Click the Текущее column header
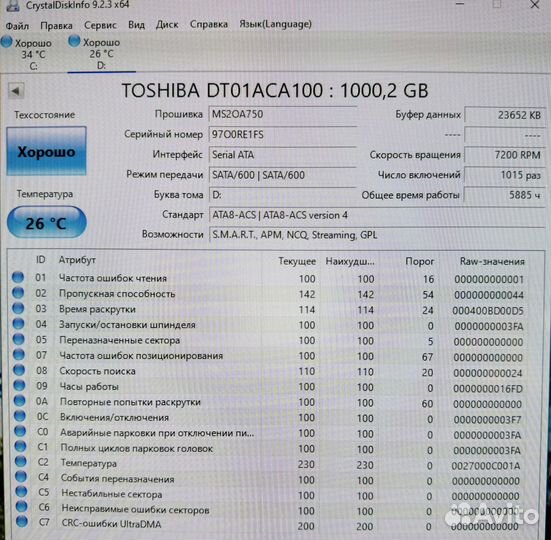Viewport: 551px width, 540px height. 297,261
